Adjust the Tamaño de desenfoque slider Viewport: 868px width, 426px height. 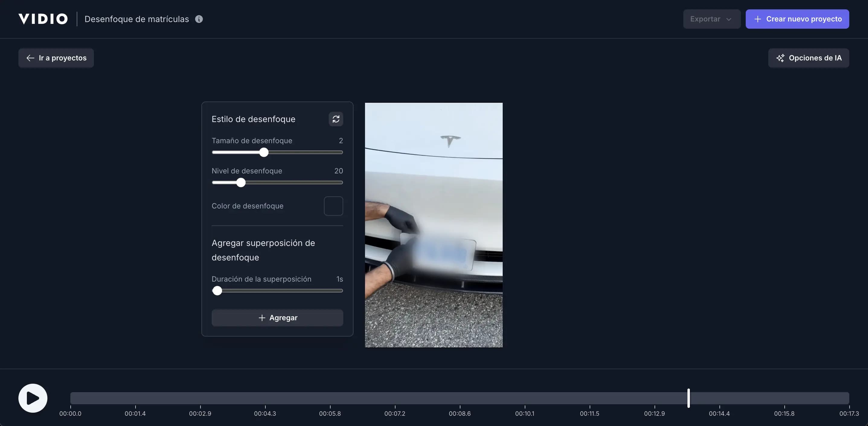click(x=264, y=153)
